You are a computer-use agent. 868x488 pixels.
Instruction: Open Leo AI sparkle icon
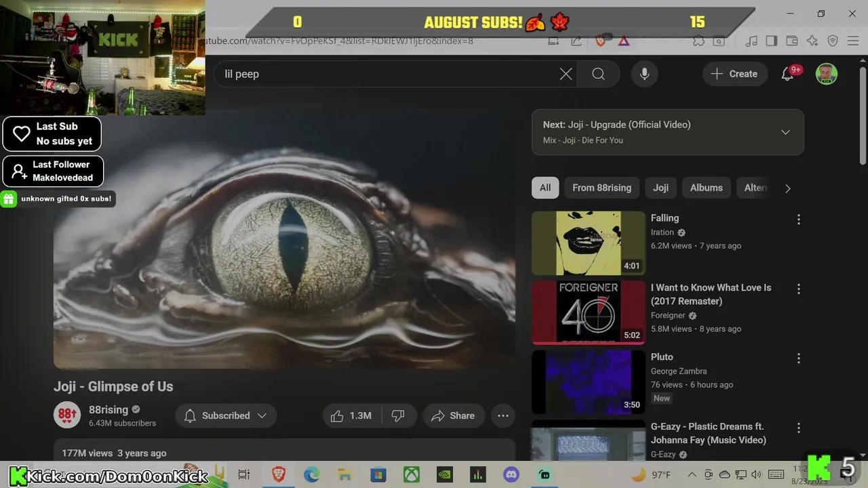(x=812, y=41)
